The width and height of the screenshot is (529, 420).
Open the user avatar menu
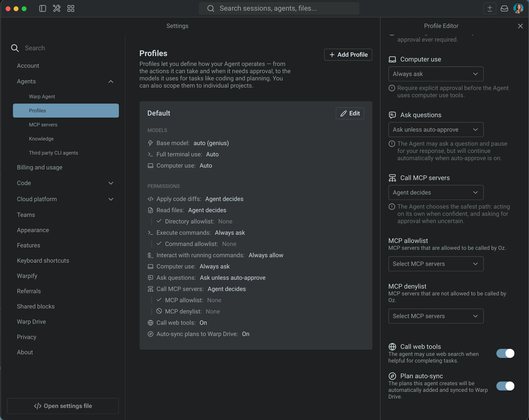(518, 9)
